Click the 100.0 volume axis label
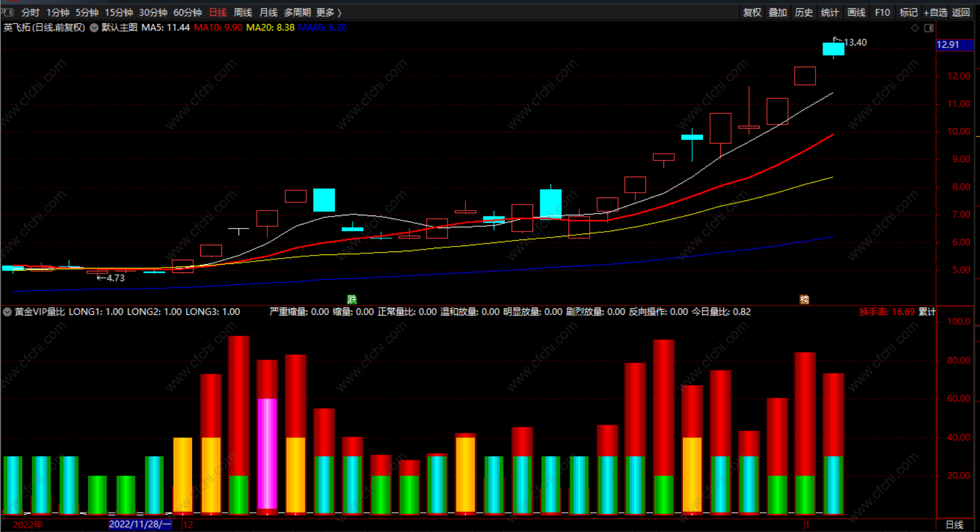980x532 pixels. (x=958, y=321)
